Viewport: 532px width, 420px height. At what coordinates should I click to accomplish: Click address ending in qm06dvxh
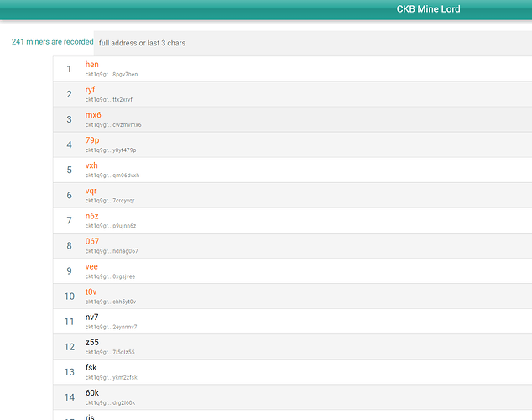pyautogui.click(x=112, y=176)
